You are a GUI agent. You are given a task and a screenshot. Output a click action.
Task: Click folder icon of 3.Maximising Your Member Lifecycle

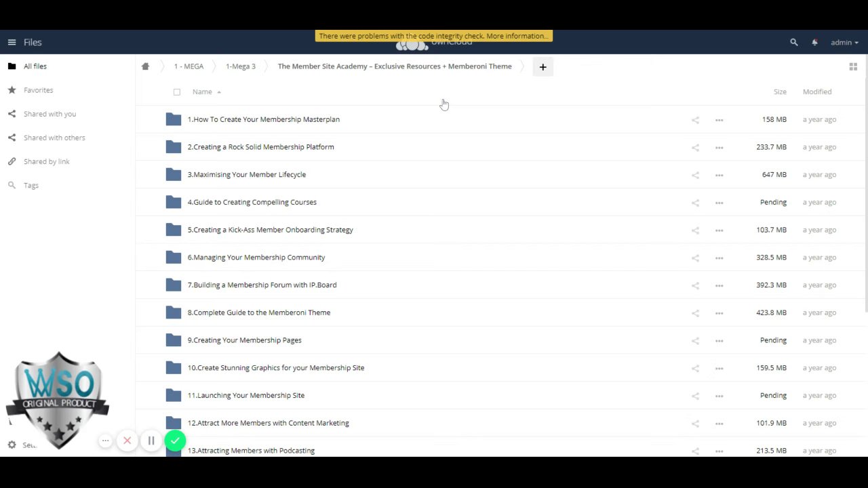click(x=174, y=175)
